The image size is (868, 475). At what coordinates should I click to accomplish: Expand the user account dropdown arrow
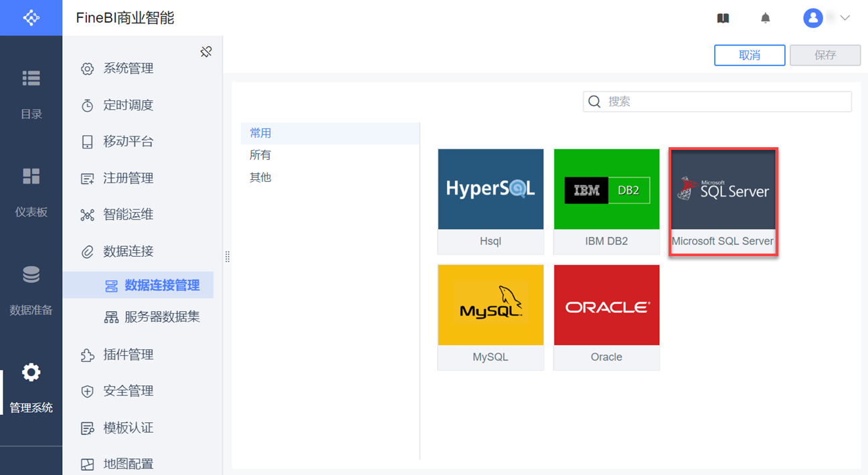[845, 18]
